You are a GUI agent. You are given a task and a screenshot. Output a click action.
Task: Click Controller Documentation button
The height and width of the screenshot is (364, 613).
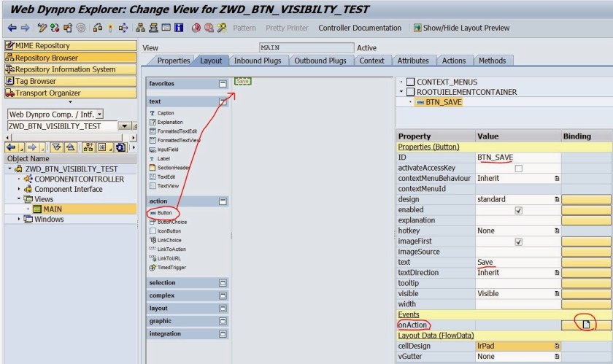(360, 28)
